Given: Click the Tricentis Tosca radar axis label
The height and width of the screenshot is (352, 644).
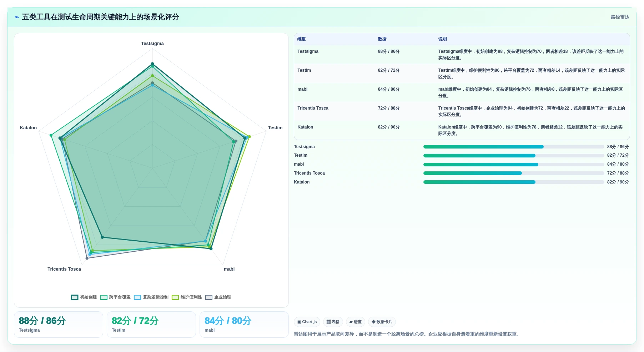Looking at the screenshot, I should point(64,269).
